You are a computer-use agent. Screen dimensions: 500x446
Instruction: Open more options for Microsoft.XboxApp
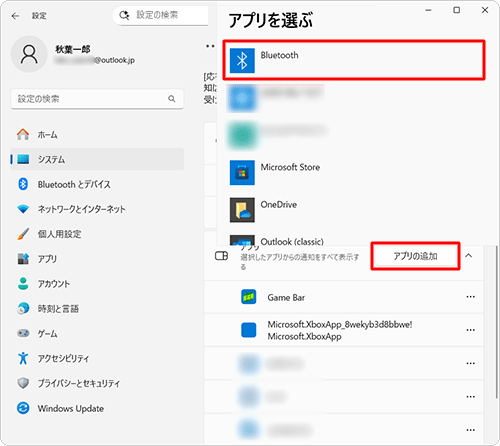pyautogui.click(x=471, y=330)
